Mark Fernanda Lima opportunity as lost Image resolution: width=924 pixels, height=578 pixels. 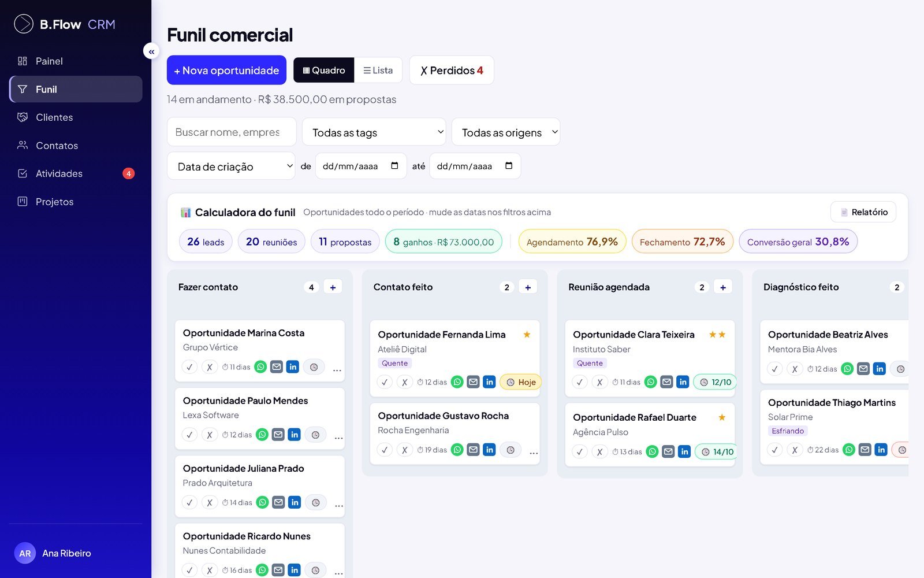(405, 382)
